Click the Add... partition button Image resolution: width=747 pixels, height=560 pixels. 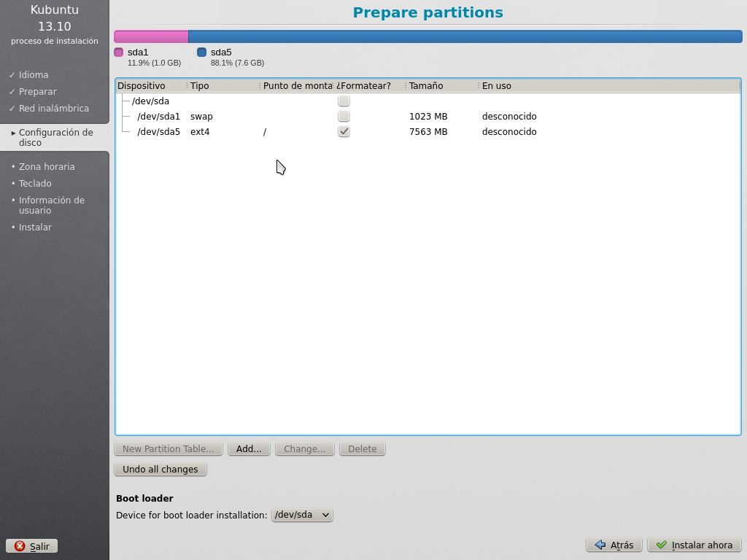tap(249, 449)
